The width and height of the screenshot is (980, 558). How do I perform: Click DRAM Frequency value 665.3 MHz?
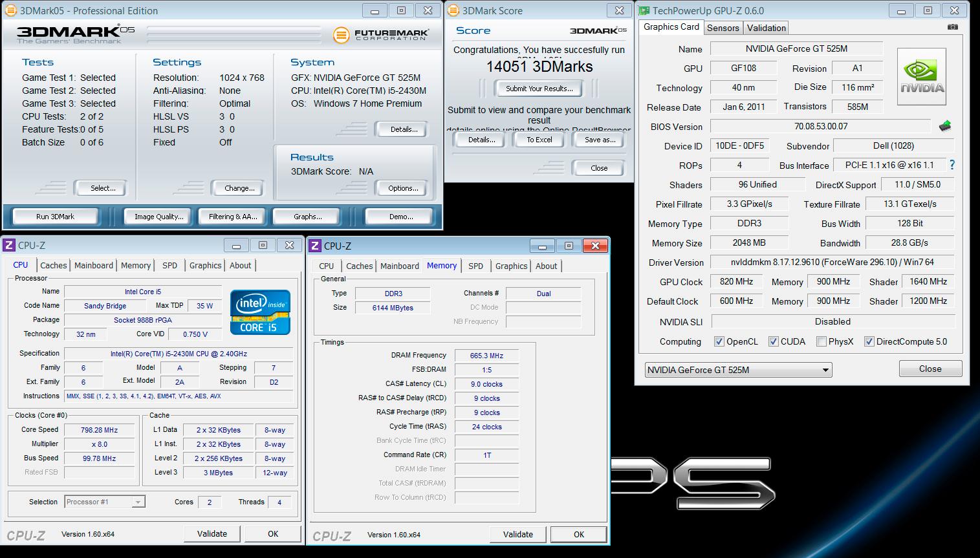pos(486,356)
